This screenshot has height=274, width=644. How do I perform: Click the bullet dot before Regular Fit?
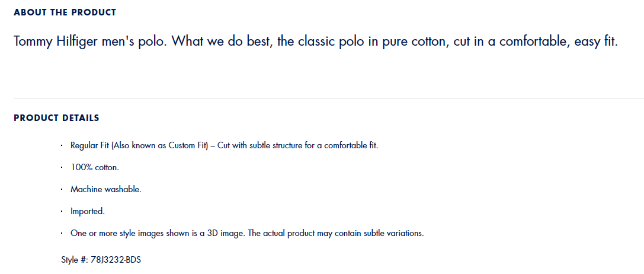coord(62,146)
